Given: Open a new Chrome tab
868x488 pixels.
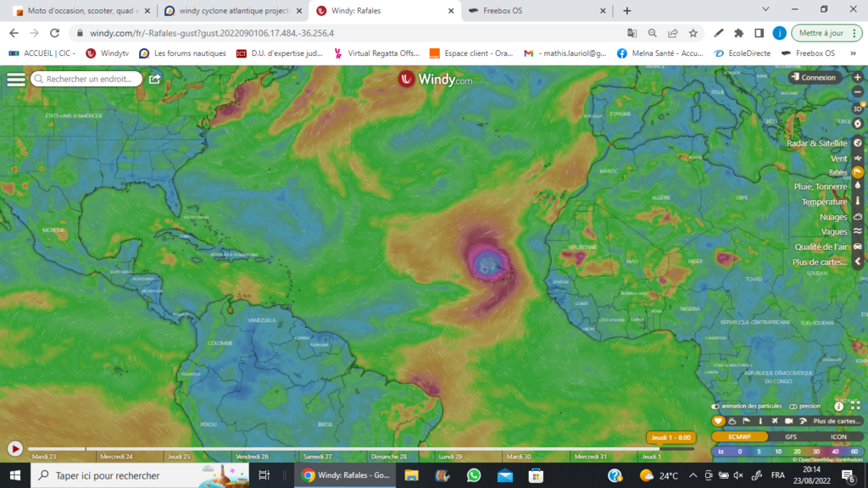Looking at the screenshot, I should point(626,10).
